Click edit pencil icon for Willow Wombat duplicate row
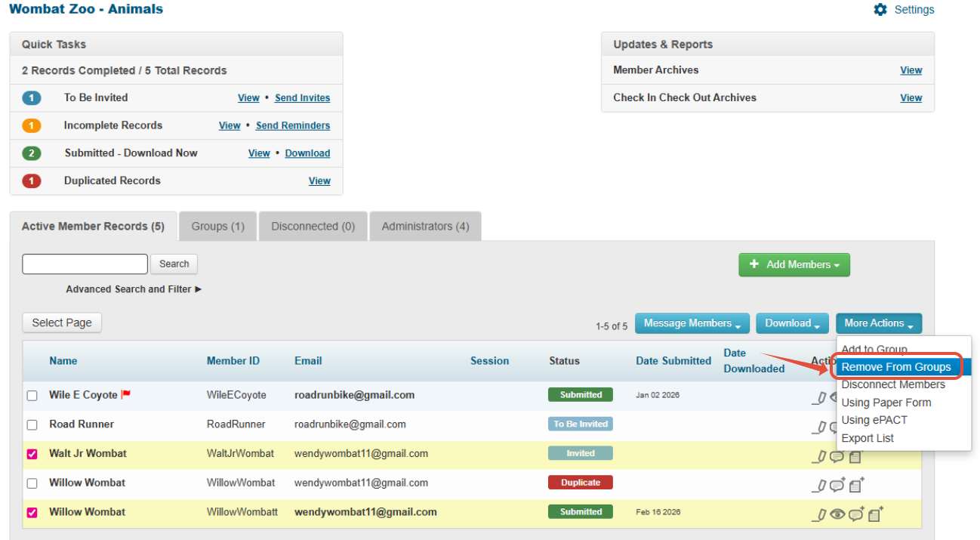Viewport: 980px width, 540px height. (x=819, y=486)
